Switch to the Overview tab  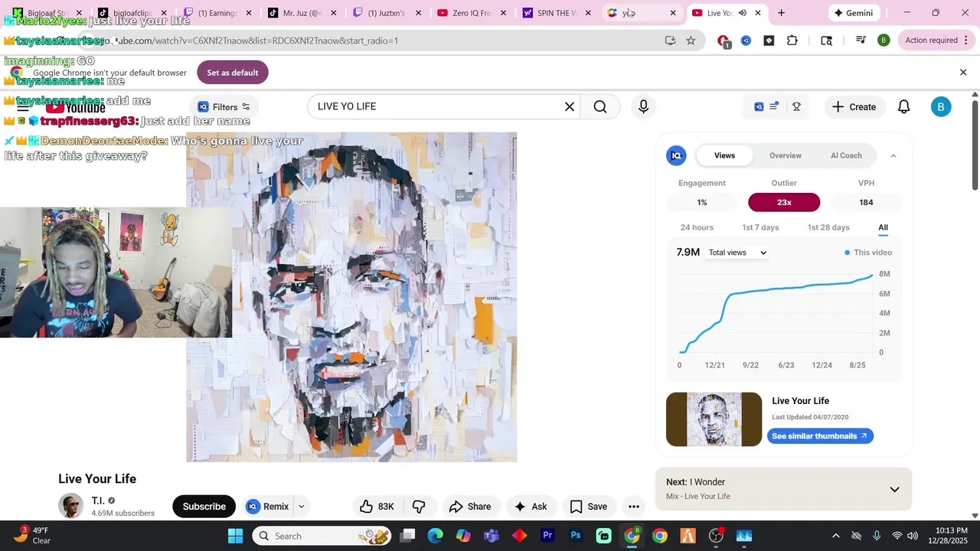pos(785,155)
